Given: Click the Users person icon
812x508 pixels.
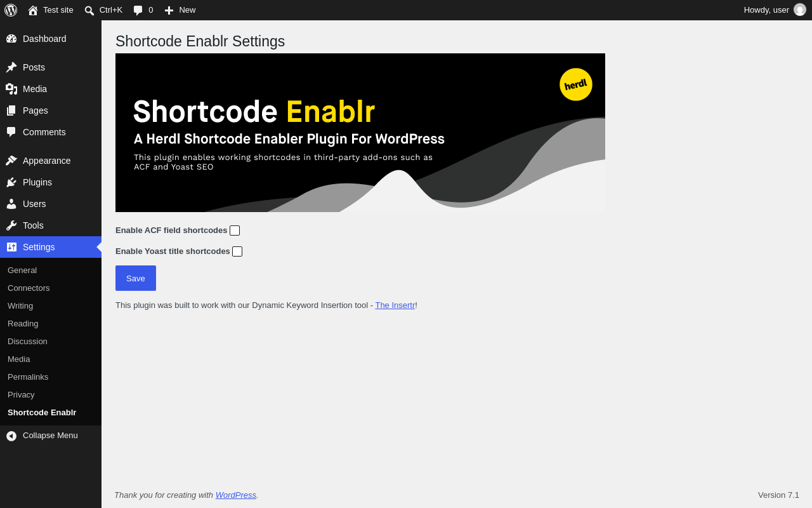Looking at the screenshot, I should click(11, 204).
